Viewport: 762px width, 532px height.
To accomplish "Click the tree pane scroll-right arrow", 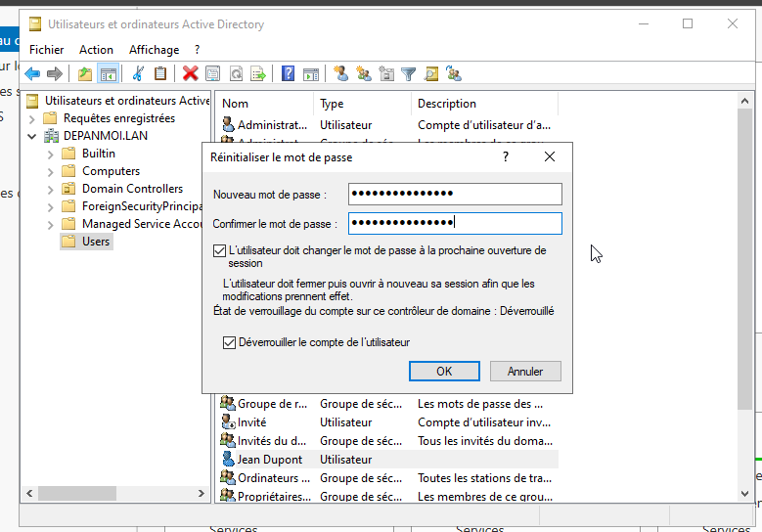I will tap(202, 493).
